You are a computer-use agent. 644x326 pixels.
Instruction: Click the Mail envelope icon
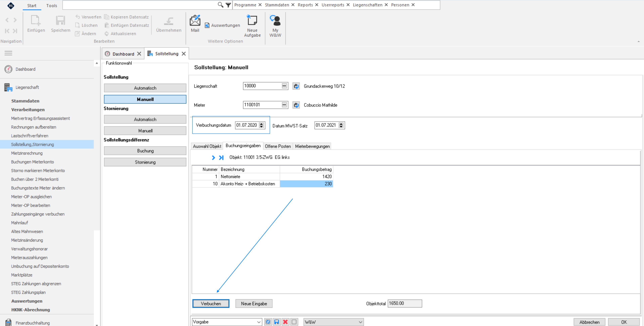[195, 21]
